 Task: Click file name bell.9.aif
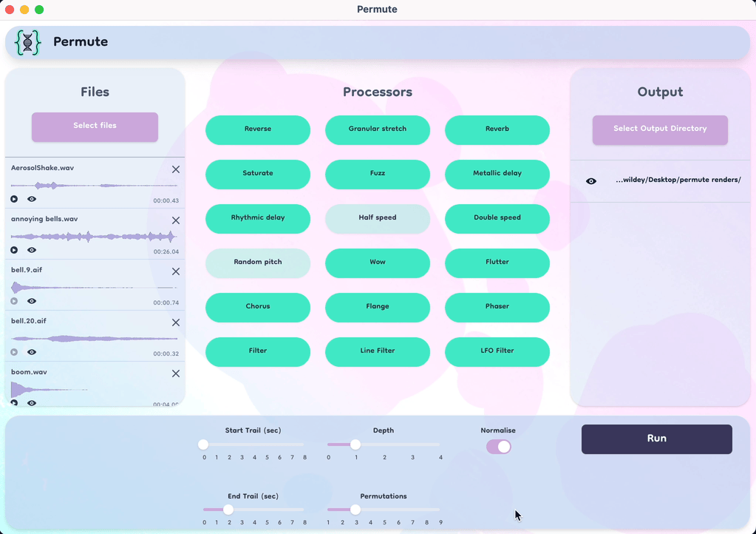27,270
